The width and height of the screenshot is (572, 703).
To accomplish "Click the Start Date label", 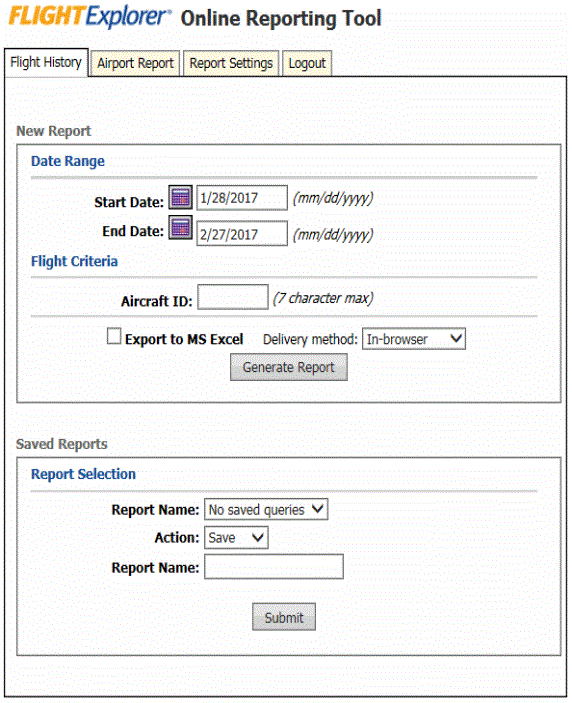I will tap(129, 202).
